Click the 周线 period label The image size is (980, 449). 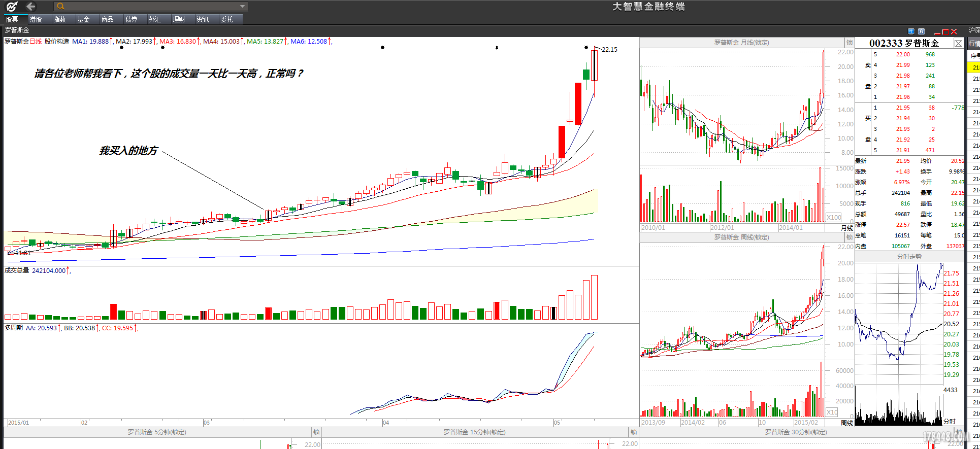click(847, 423)
